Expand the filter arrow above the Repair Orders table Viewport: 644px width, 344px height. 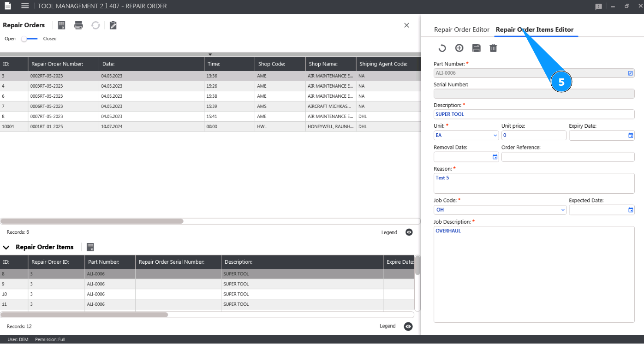pyautogui.click(x=210, y=54)
